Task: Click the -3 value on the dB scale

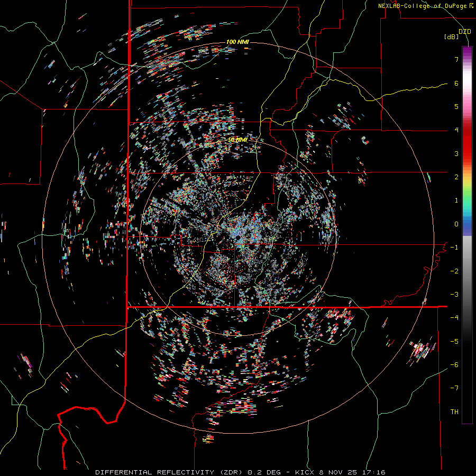Action: click(454, 295)
